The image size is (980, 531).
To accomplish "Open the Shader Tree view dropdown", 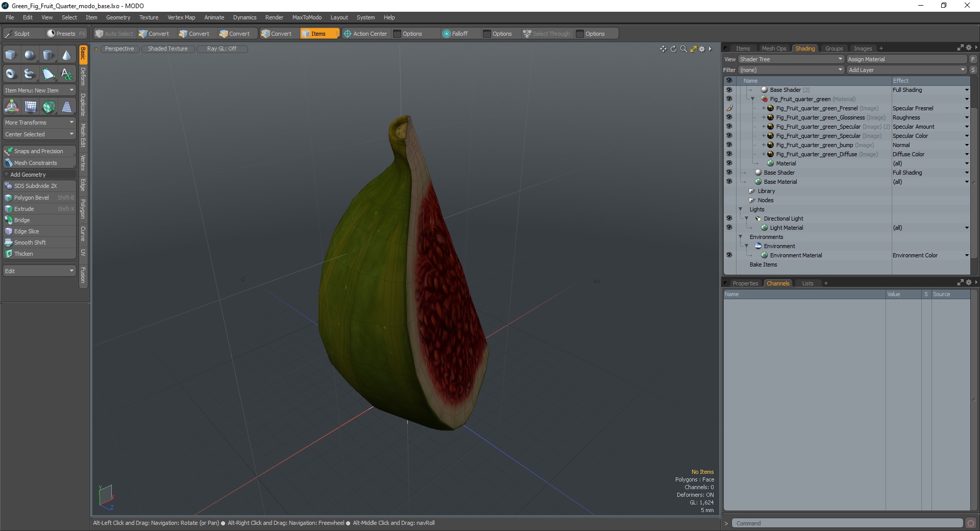I will 791,59.
